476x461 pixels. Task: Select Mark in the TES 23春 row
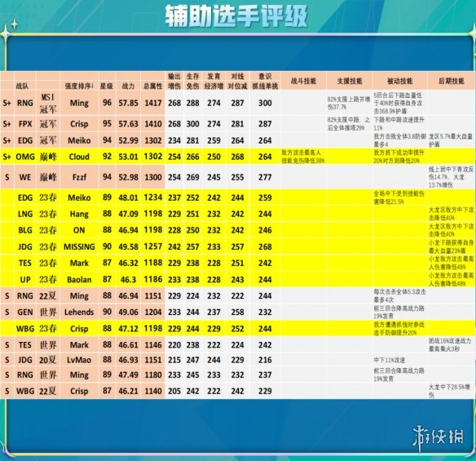(x=79, y=264)
